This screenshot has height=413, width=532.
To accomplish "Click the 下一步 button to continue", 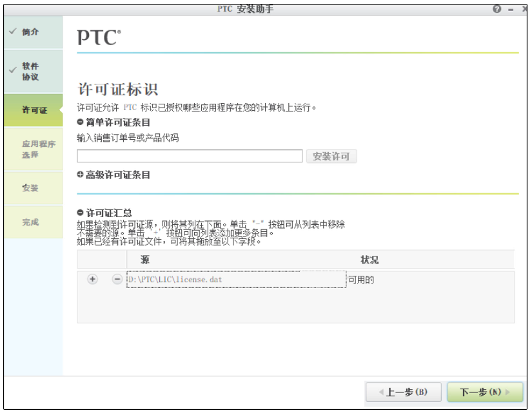I will point(487,392).
